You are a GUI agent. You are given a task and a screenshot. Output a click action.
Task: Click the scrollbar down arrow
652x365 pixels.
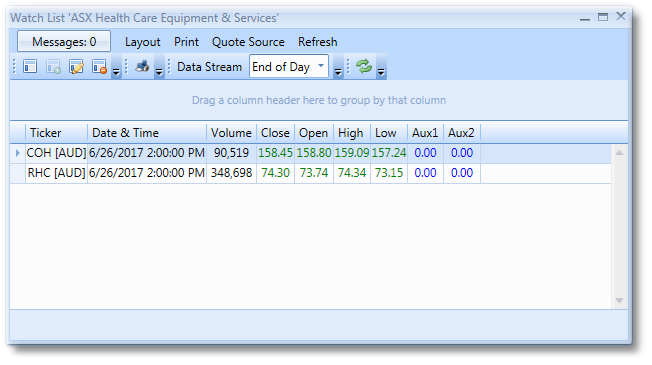click(619, 300)
